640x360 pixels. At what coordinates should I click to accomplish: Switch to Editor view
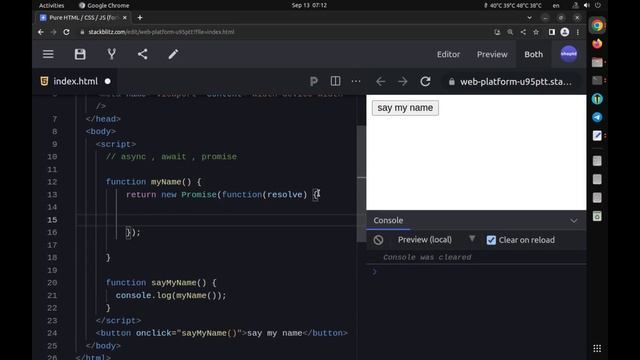pos(448,54)
